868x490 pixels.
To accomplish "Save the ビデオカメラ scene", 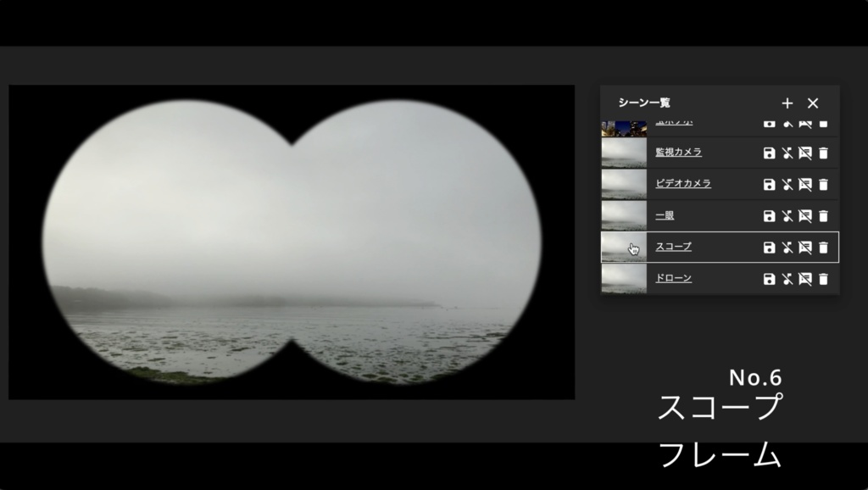I will [x=769, y=184].
